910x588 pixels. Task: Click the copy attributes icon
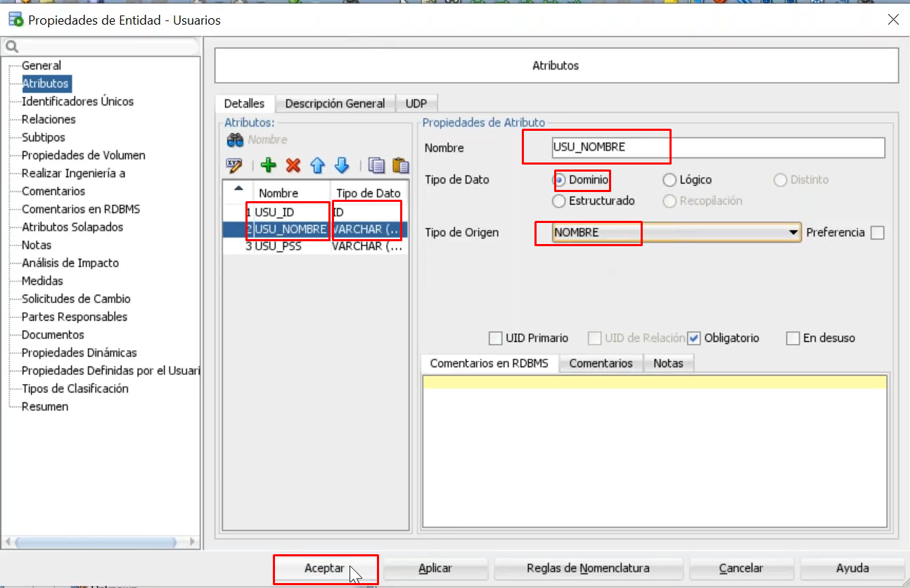point(377,166)
